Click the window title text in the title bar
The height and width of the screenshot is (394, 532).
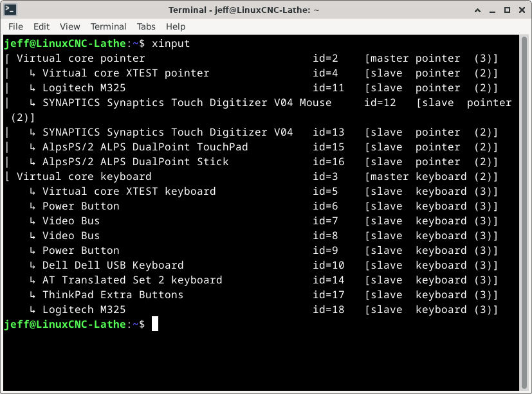click(x=244, y=10)
